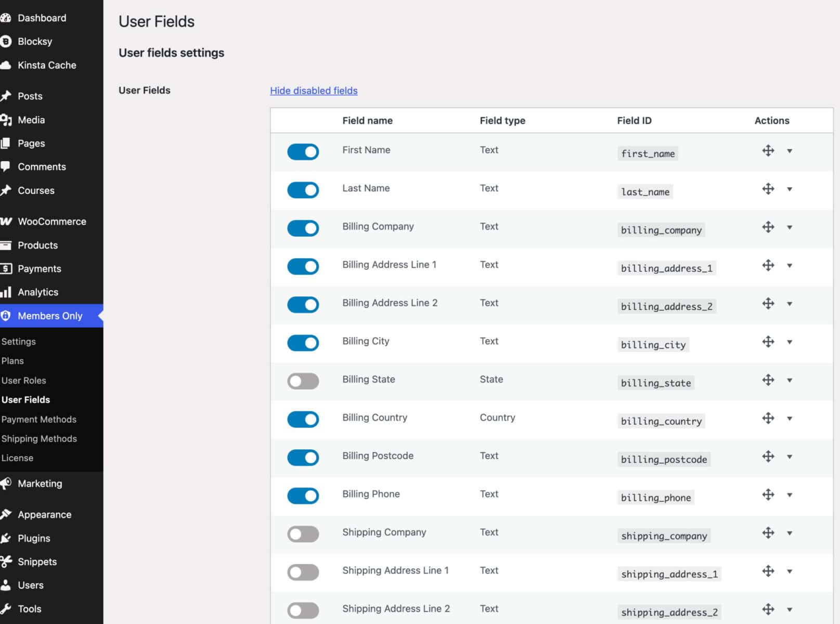Click the first_name field ID code
This screenshot has width=840, height=624.
(648, 154)
